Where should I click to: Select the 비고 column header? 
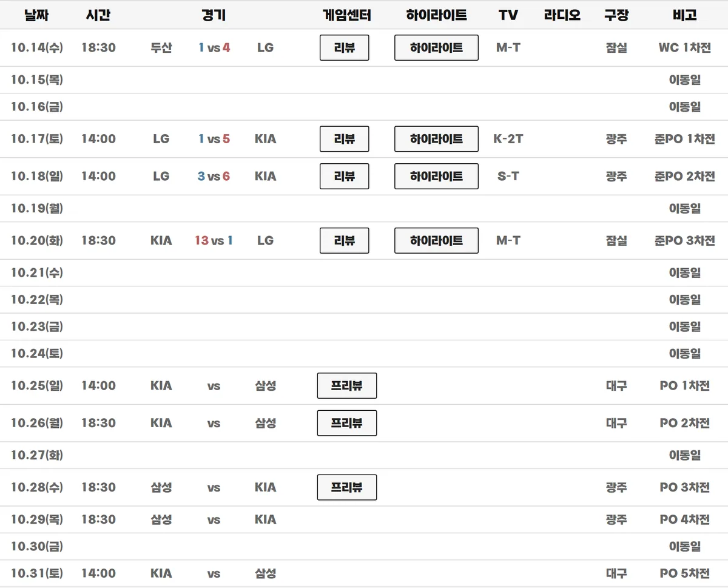pos(685,15)
